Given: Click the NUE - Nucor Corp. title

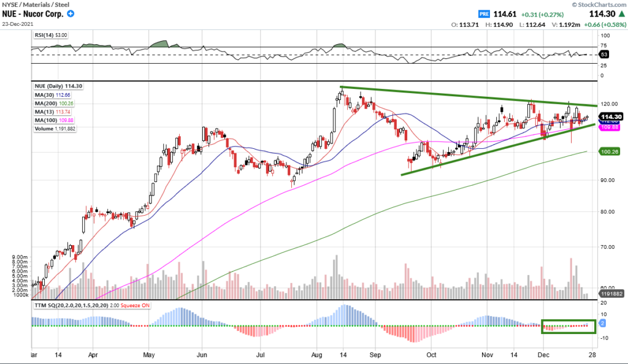Looking at the screenshot, I should [x=36, y=13].
